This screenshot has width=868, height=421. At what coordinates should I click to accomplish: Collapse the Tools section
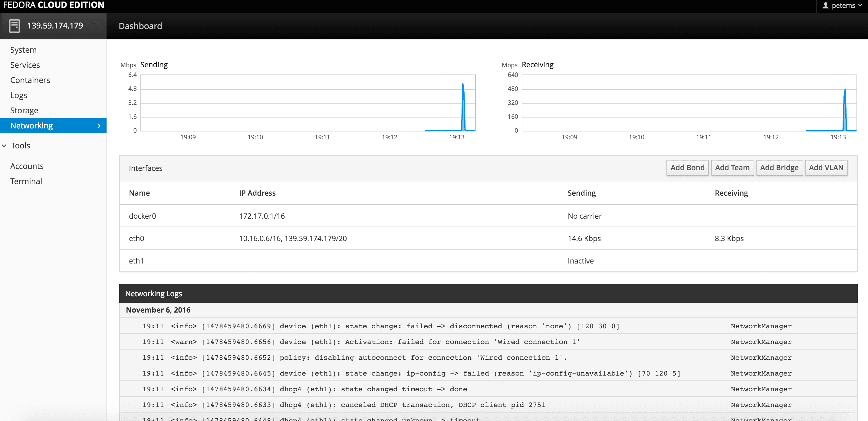pos(4,145)
